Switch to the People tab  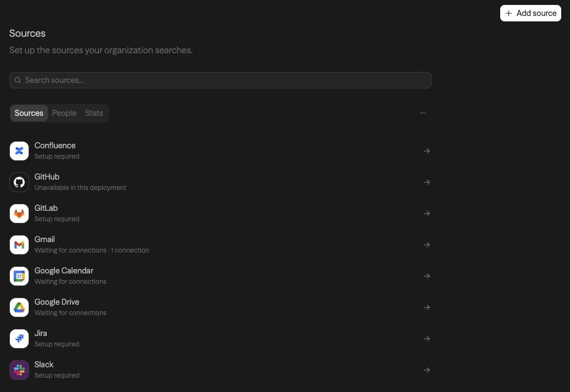click(x=64, y=113)
